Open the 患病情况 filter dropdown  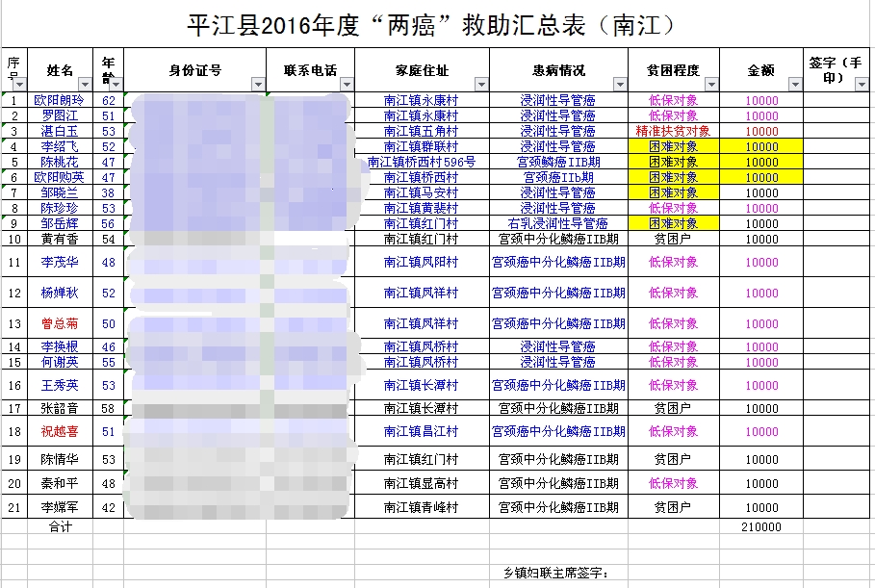(x=619, y=85)
